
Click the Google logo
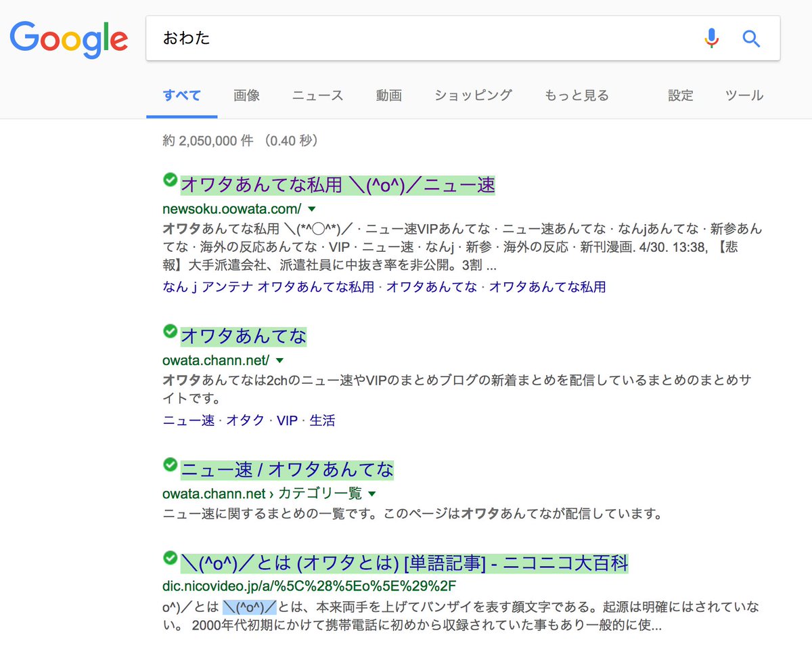pos(68,39)
